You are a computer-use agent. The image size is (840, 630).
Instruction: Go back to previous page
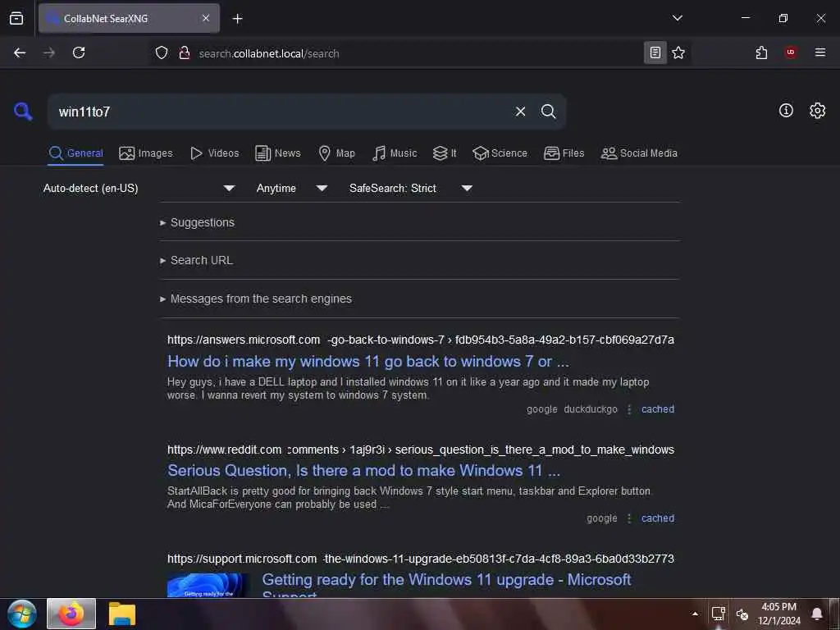(x=20, y=52)
